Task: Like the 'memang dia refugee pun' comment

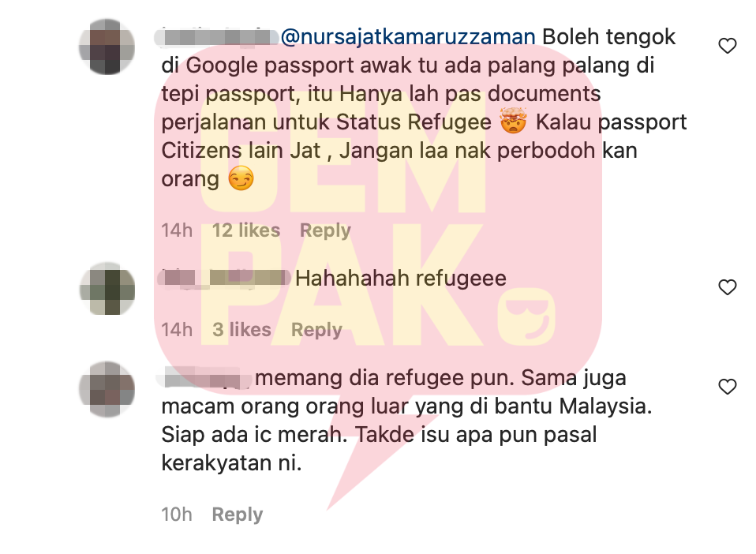Action: [x=727, y=387]
